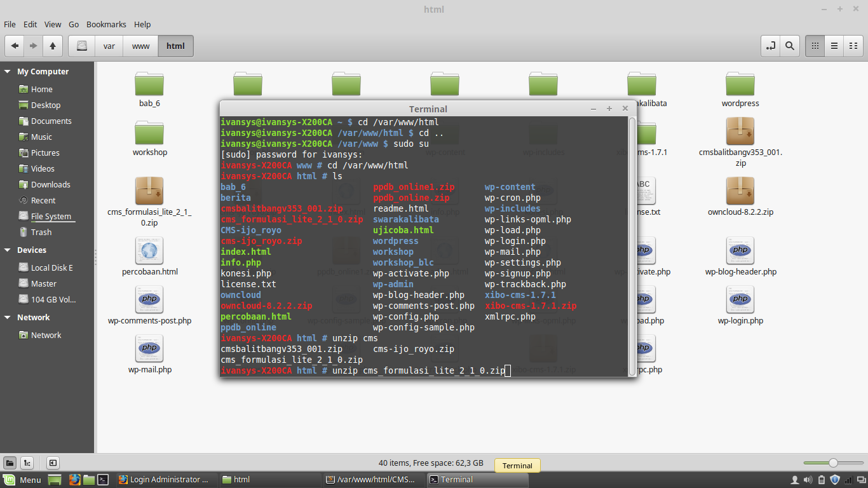Toggle the location entry text field
The image size is (868, 488).
coord(771,46)
